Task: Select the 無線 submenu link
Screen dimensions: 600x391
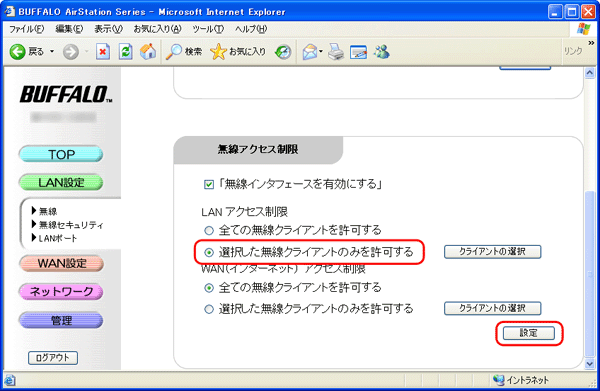Action: (48, 211)
